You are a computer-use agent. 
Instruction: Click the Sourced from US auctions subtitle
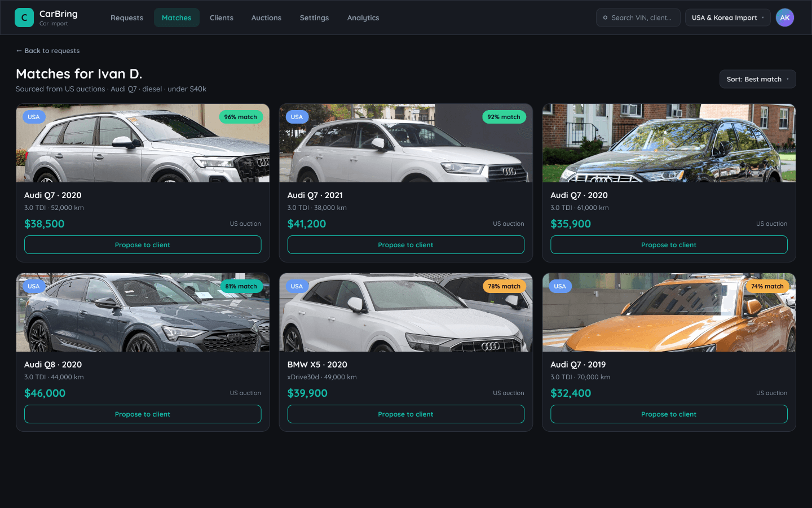click(111, 89)
